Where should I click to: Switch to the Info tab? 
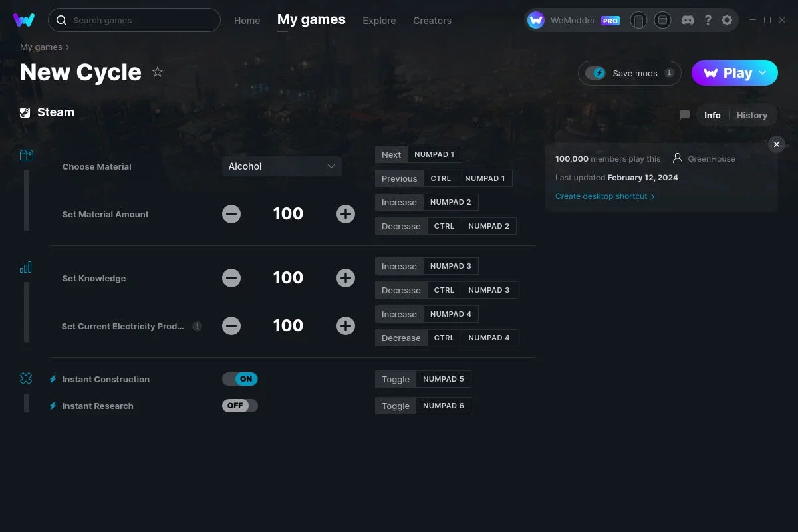(x=712, y=115)
